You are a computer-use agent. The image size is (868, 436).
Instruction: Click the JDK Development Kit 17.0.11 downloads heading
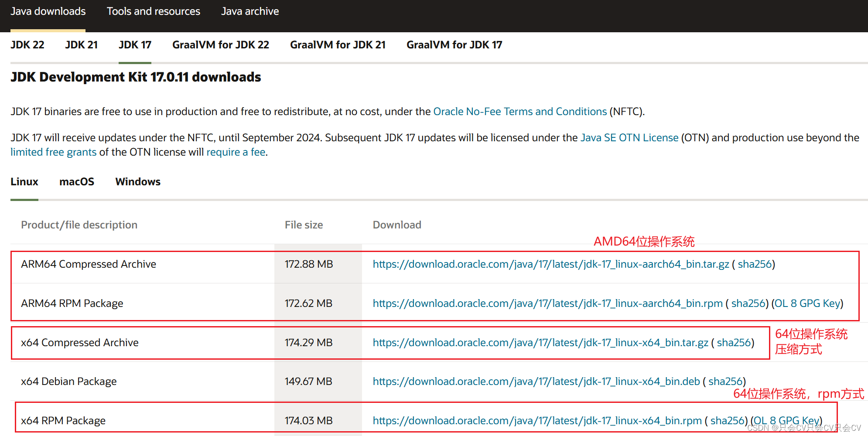click(136, 77)
